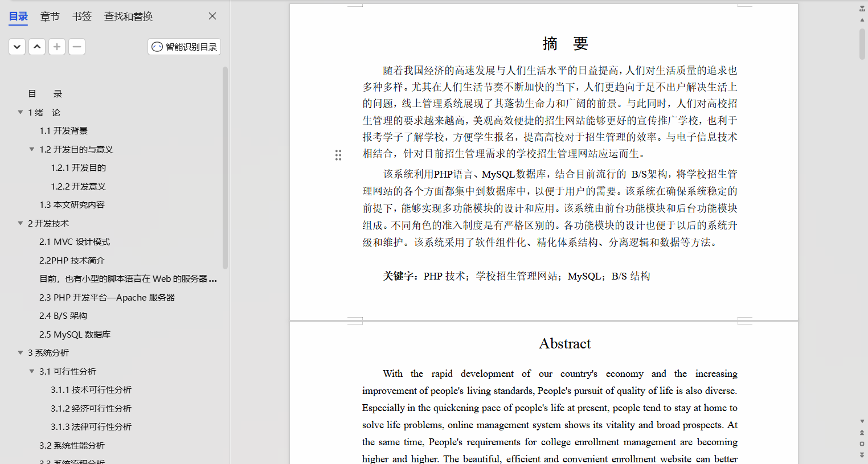Viewport: 868px width, 464px height.
Task: Collapse the 3 系统分析 outline section
Action: [21, 352]
